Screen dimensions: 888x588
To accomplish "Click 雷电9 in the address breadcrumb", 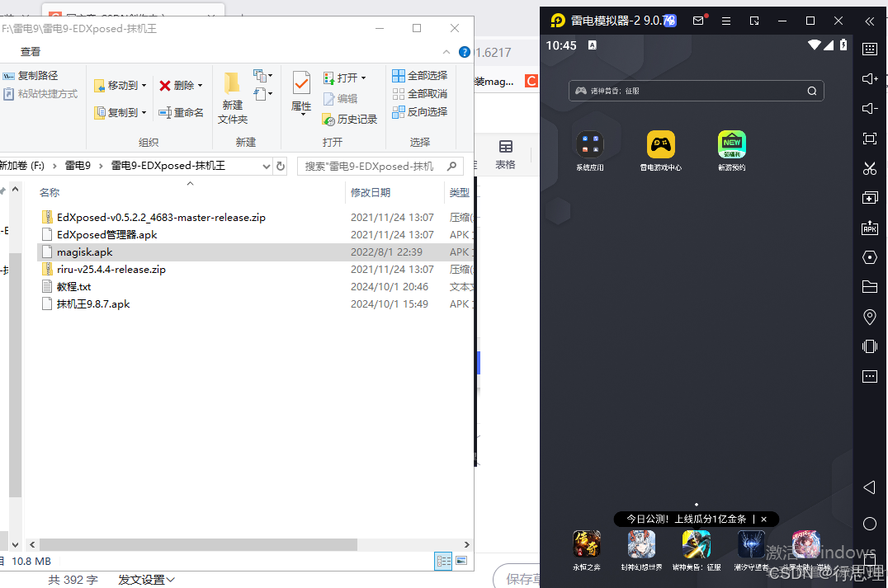I will pyautogui.click(x=78, y=166).
